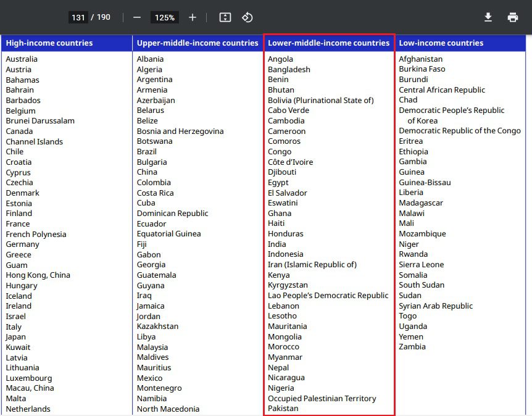Click Afghanistan in low-income list
Viewport: 532px width, 416px height.
coord(421,59)
